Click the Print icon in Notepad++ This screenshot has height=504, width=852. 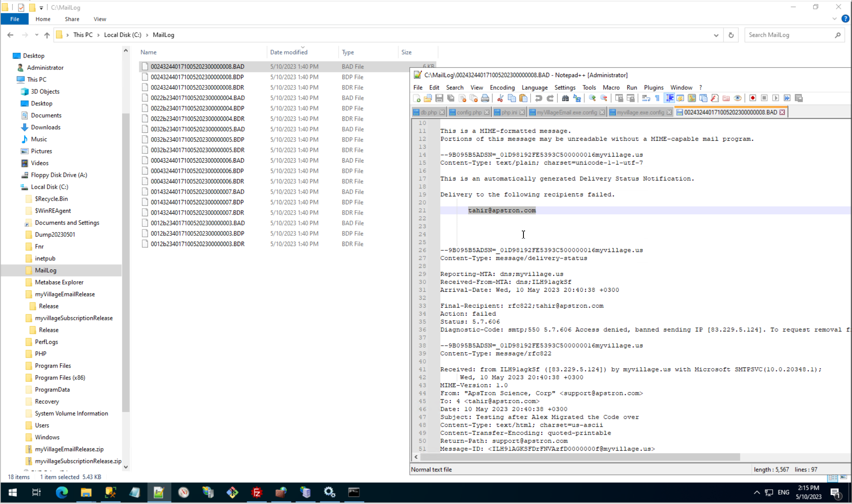(485, 98)
